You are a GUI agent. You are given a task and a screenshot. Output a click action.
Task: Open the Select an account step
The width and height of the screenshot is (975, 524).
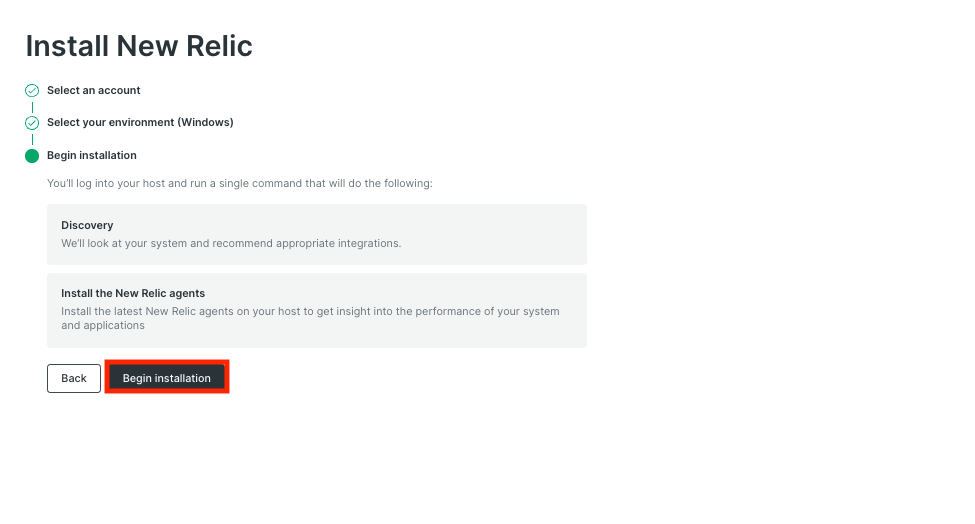[93, 90]
